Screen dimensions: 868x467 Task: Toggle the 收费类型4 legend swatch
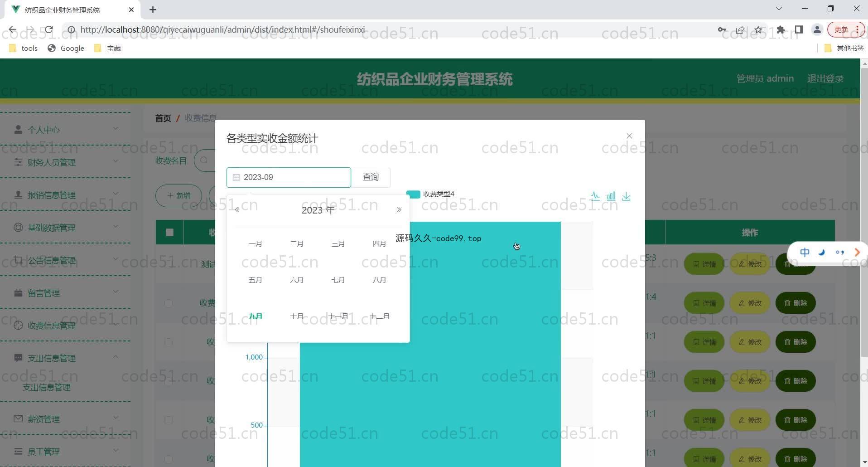click(413, 194)
